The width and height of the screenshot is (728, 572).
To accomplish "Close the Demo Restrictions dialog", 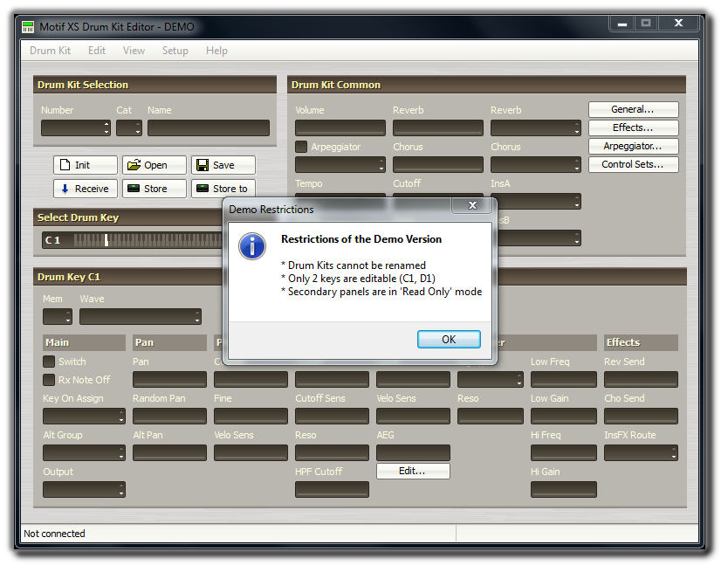I will 472,205.
